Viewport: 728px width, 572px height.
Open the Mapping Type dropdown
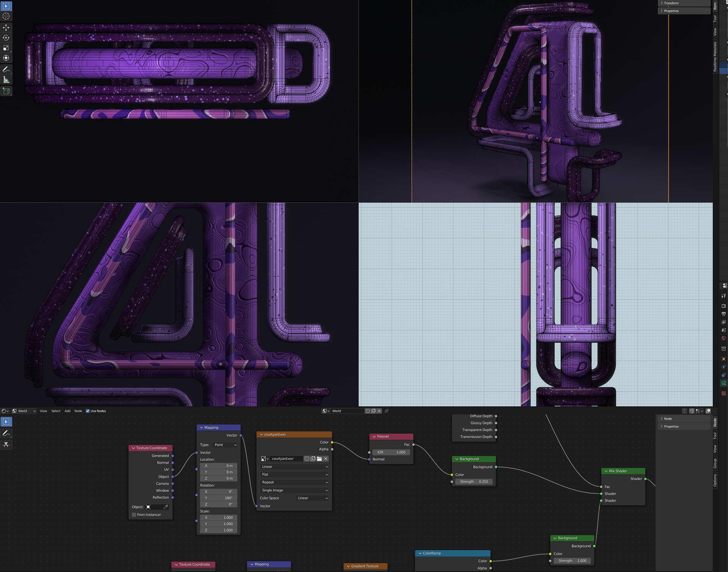(225, 445)
